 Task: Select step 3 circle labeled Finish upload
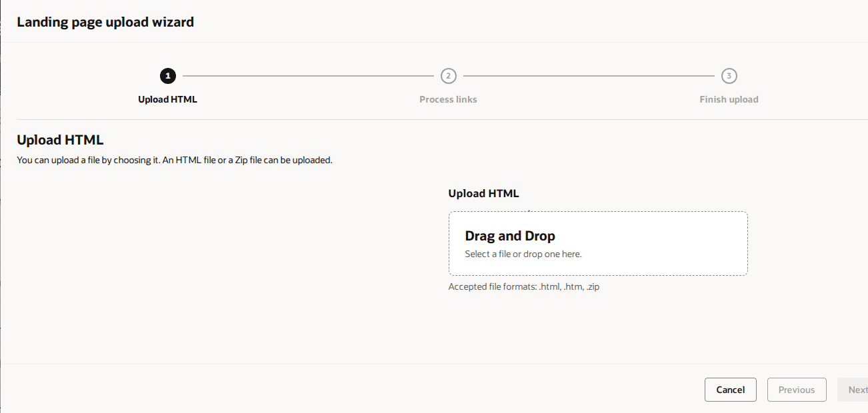tap(729, 75)
